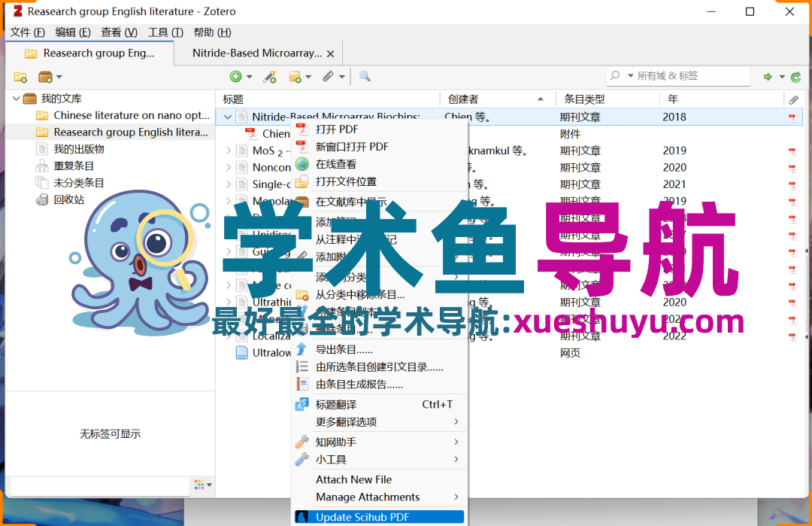Open the 帮助 (H) menu
812x526 pixels.
pyautogui.click(x=212, y=32)
